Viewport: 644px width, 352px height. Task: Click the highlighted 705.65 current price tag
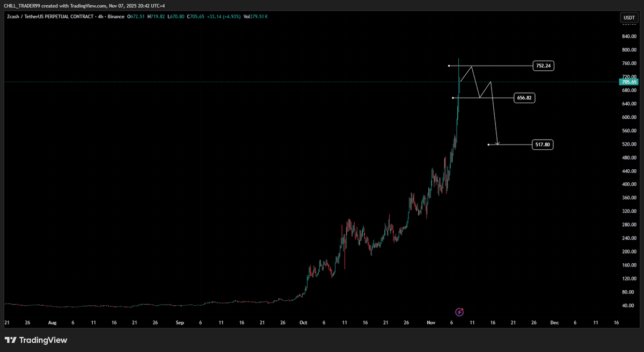(x=628, y=82)
